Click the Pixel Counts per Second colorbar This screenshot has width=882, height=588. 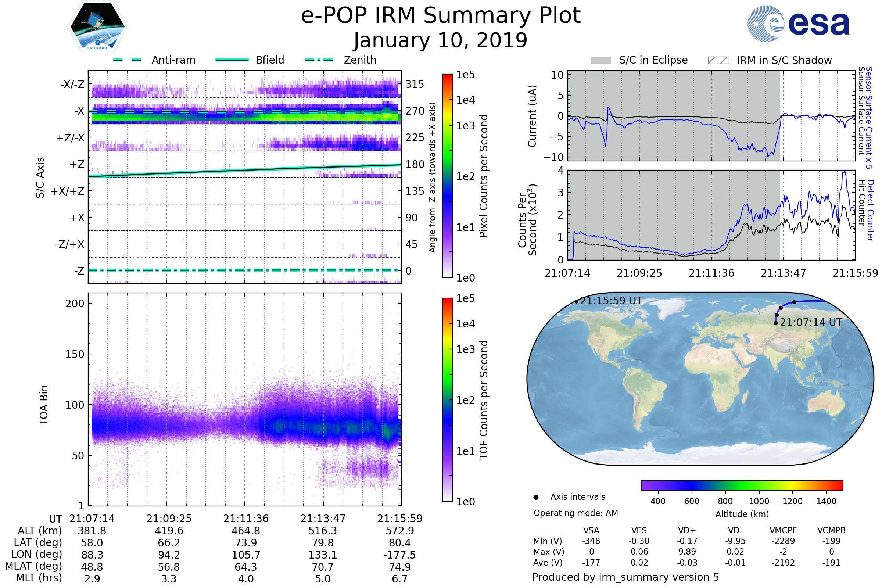[x=447, y=176]
